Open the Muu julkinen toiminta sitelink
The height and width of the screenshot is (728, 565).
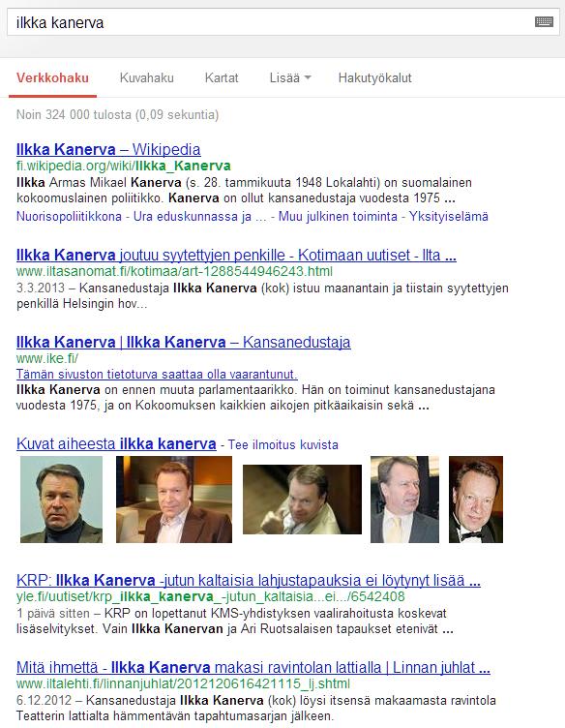click(x=338, y=216)
